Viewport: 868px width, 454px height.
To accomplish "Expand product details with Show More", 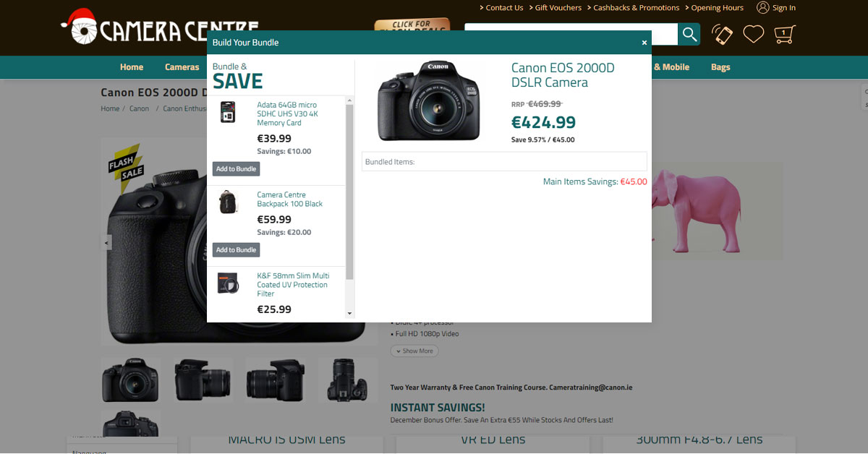I will (414, 351).
